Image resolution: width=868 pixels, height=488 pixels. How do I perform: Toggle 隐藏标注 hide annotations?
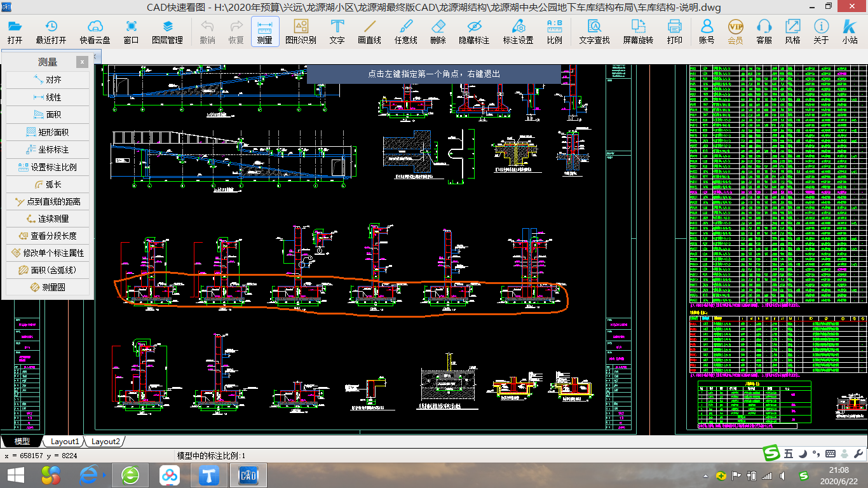click(x=474, y=32)
